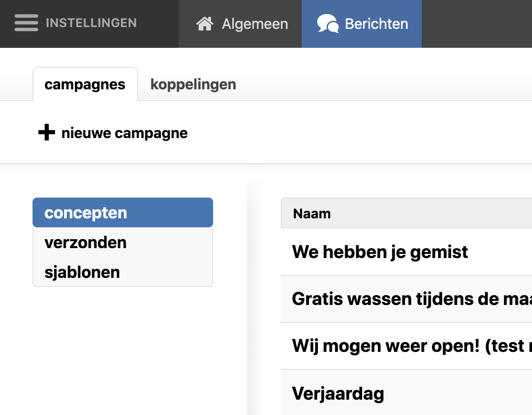
Task: Create a nieuwe campagne
Action: click(x=124, y=133)
